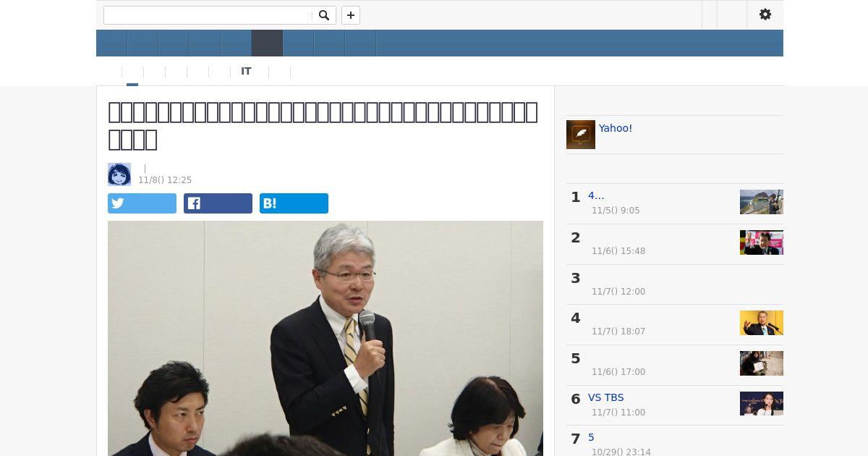Image resolution: width=868 pixels, height=456 pixels.
Task: Share article via Facebook button
Action: [x=218, y=203]
